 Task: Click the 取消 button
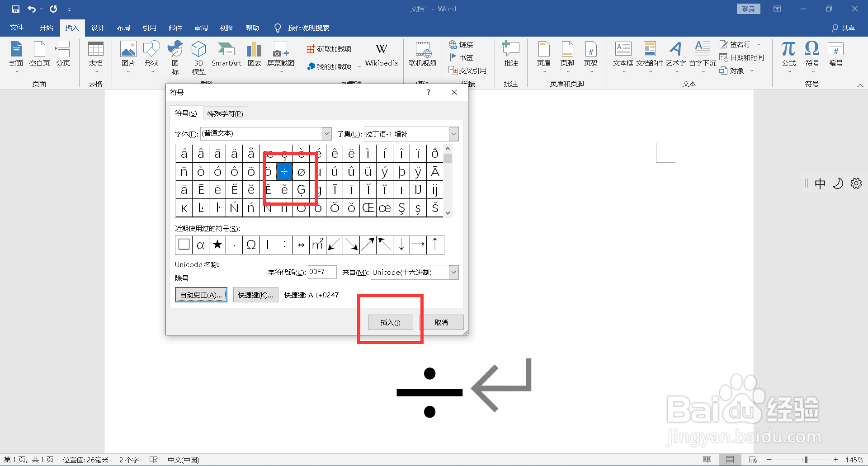coord(441,322)
